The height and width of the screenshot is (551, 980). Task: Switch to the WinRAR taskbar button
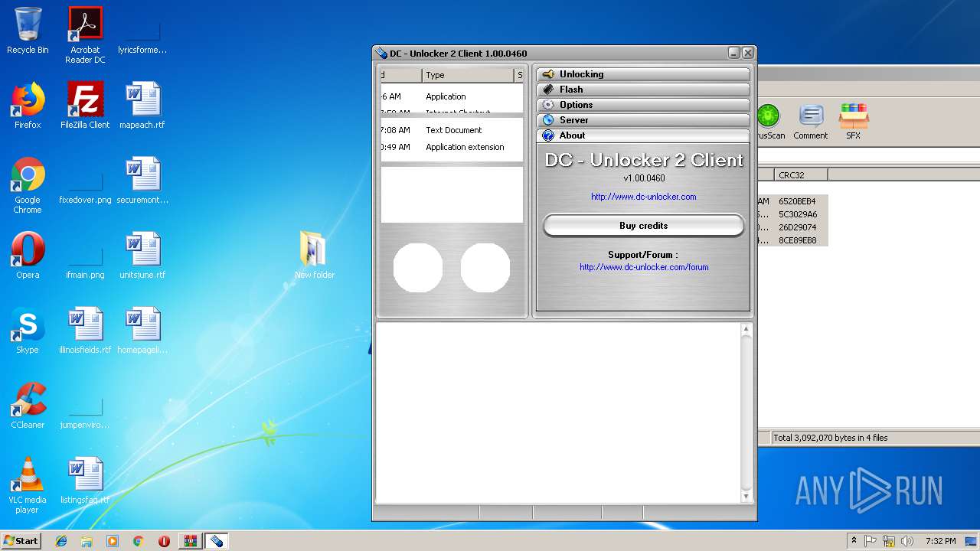(x=190, y=541)
